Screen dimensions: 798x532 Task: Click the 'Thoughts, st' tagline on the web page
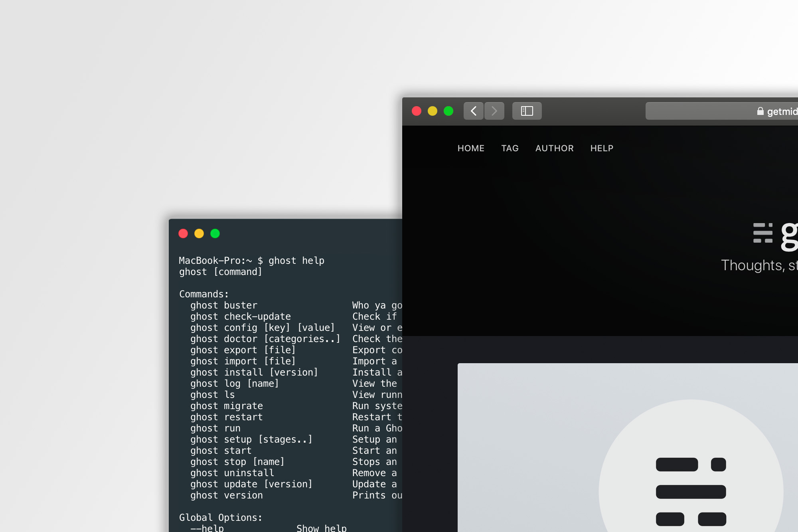(759, 265)
